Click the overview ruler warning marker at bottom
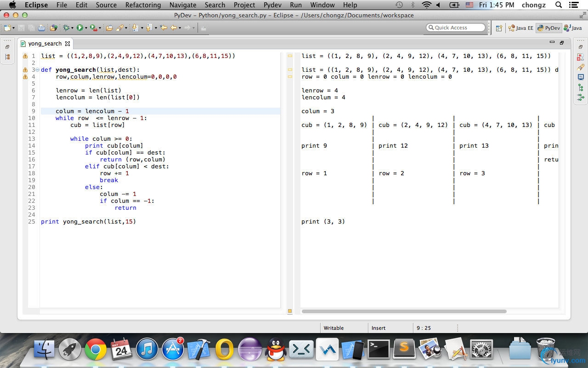Image resolution: width=588 pixels, height=368 pixels. 290,311
